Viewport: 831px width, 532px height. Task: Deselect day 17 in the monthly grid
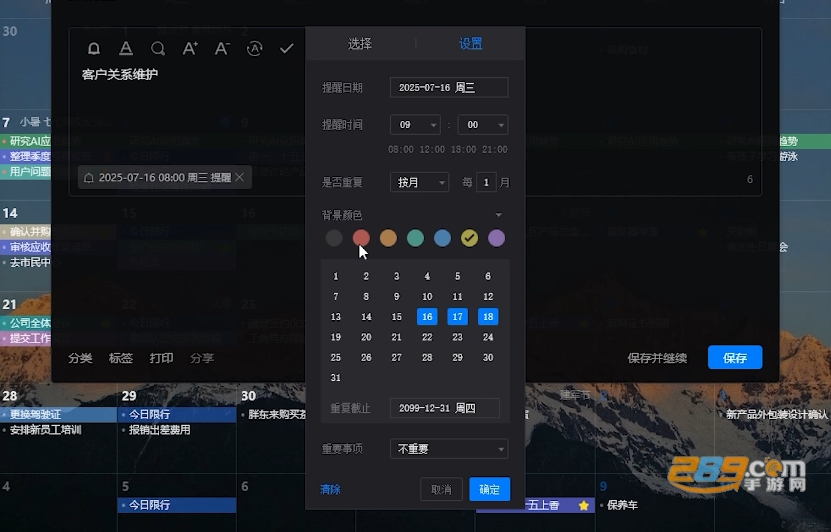pyautogui.click(x=457, y=317)
